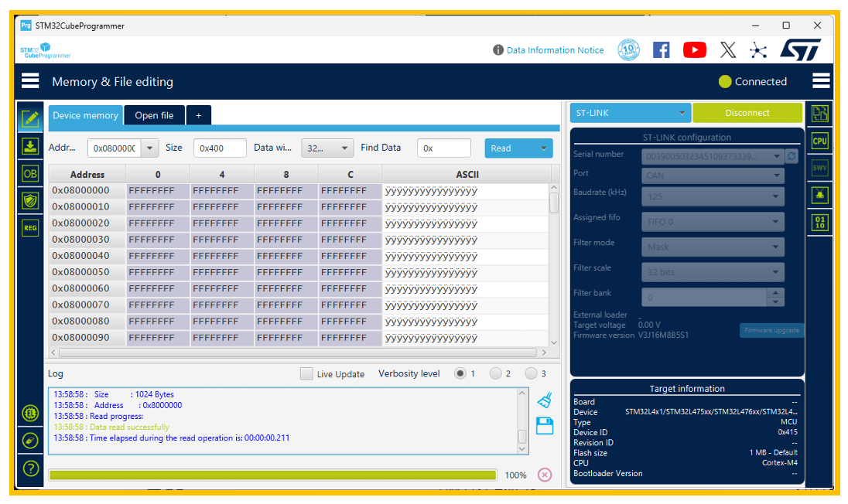Open the Serial number dropdown
This screenshot has height=504, width=848.
tap(713, 156)
